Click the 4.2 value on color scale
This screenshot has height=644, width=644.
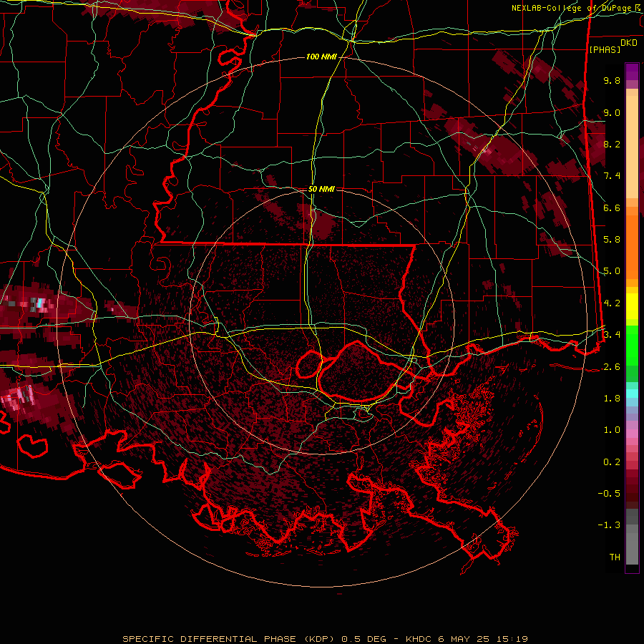point(612,303)
